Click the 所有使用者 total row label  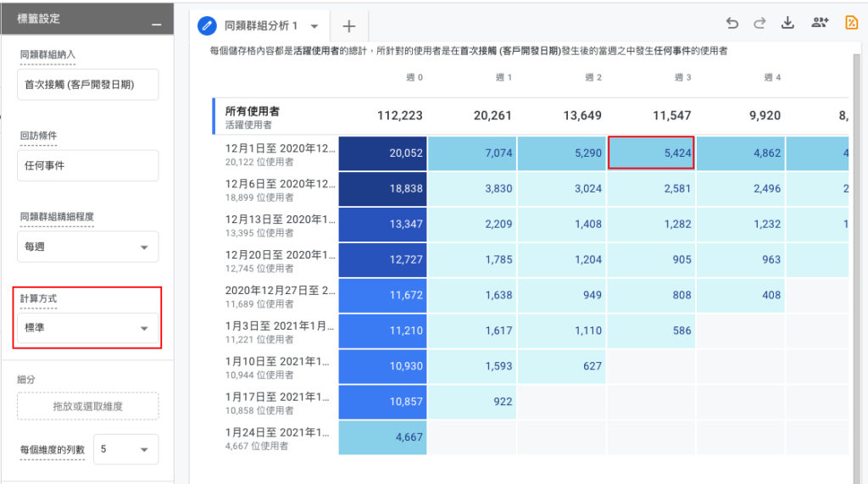tap(252, 111)
